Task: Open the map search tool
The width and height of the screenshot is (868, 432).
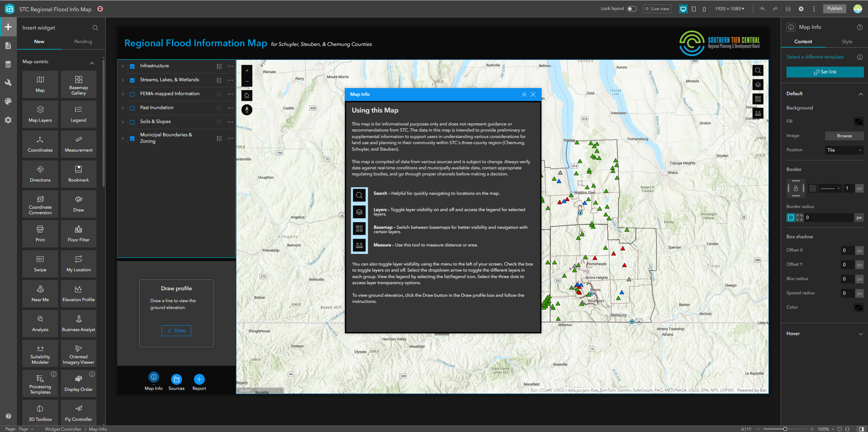Action: (758, 71)
